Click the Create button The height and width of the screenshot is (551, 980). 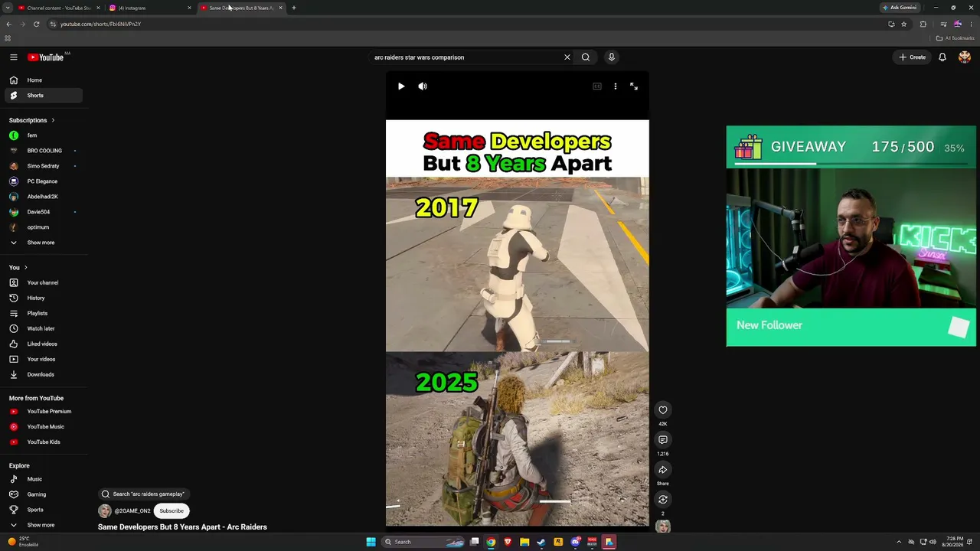pyautogui.click(x=913, y=57)
